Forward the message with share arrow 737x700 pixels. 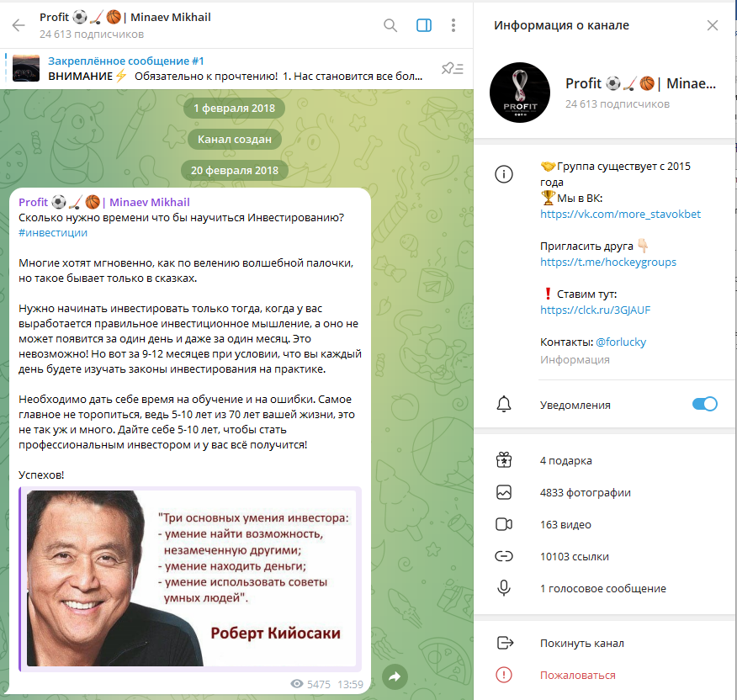395,677
